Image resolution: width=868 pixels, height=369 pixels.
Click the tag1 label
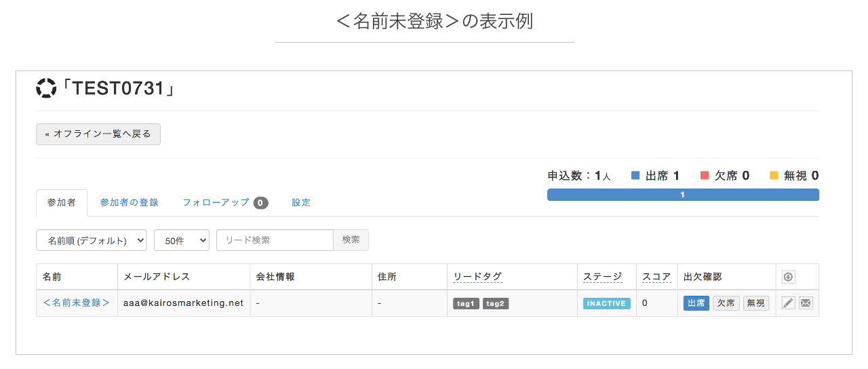coord(466,304)
